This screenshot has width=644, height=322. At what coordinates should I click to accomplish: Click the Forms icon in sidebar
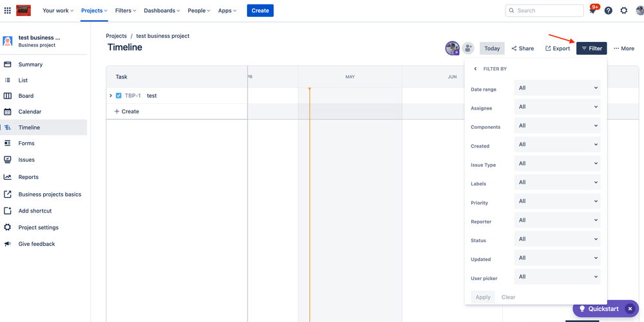pos(7,143)
